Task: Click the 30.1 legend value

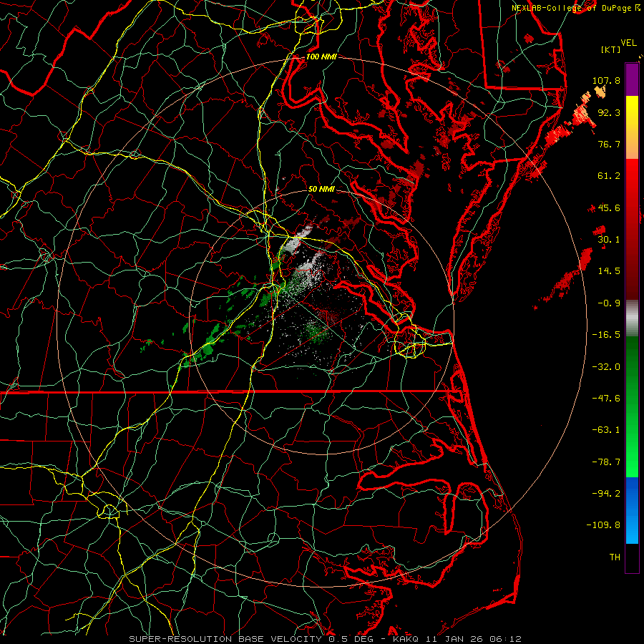Action: point(609,240)
